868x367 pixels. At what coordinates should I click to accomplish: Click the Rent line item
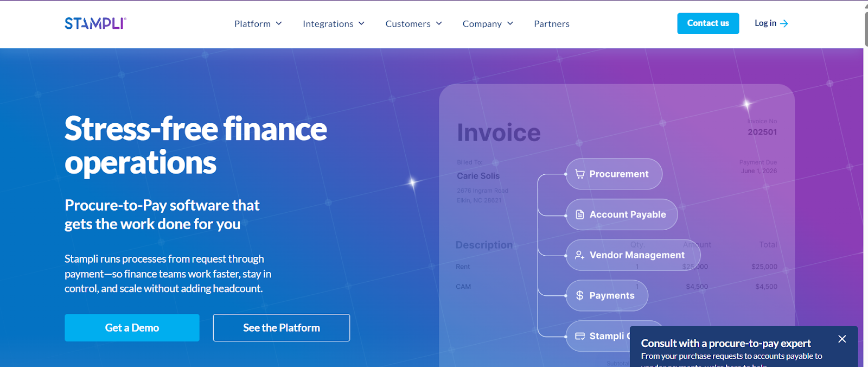[463, 267]
